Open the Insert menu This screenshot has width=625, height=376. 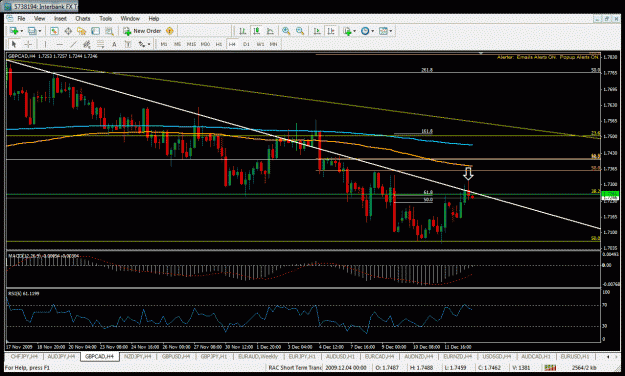[60, 18]
